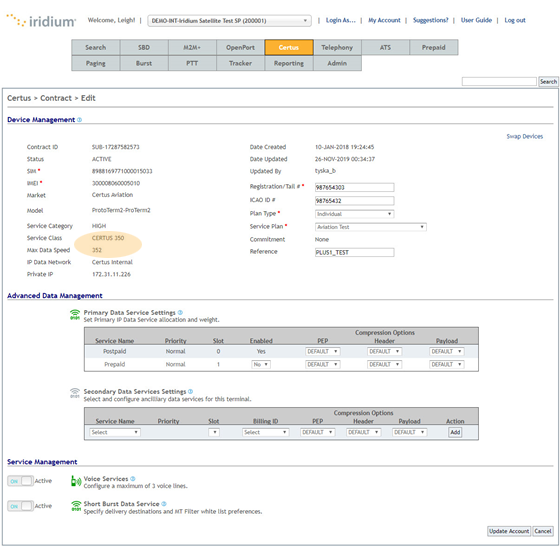Switch to the Admin tab
The image size is (560, 547).
point(337,63)
